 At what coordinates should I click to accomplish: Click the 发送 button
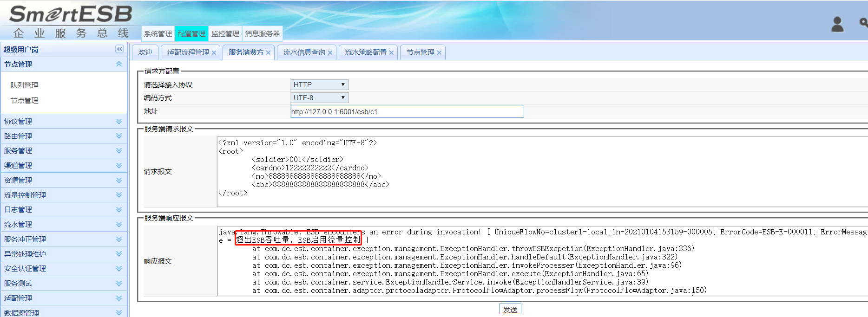click(510, 310)
